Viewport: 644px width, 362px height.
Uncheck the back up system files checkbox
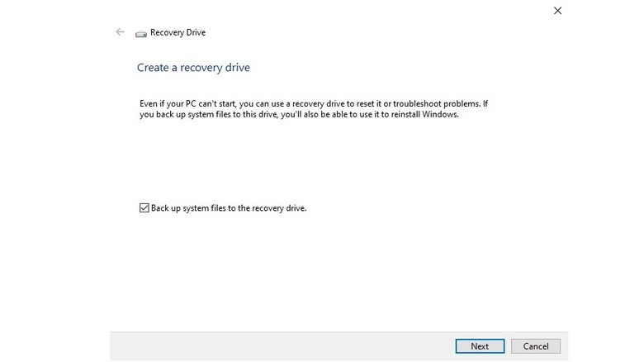[144, 208]
